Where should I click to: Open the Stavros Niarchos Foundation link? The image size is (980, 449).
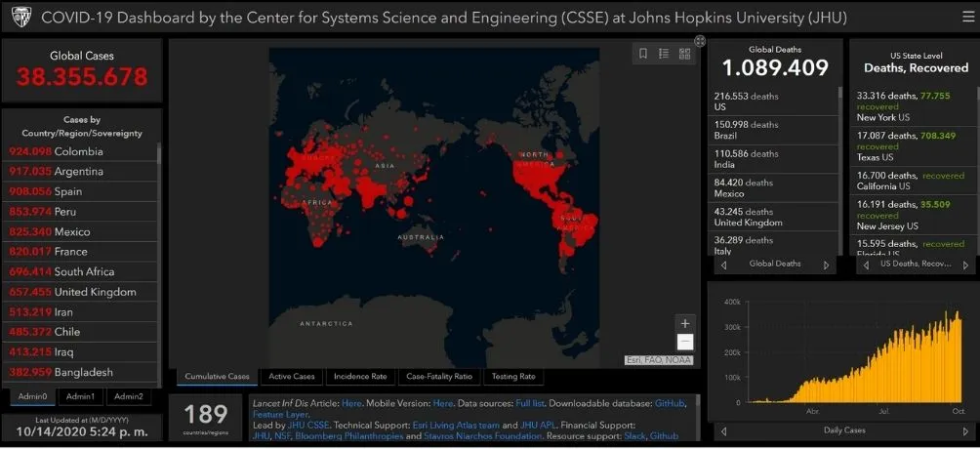coord(482,436)
